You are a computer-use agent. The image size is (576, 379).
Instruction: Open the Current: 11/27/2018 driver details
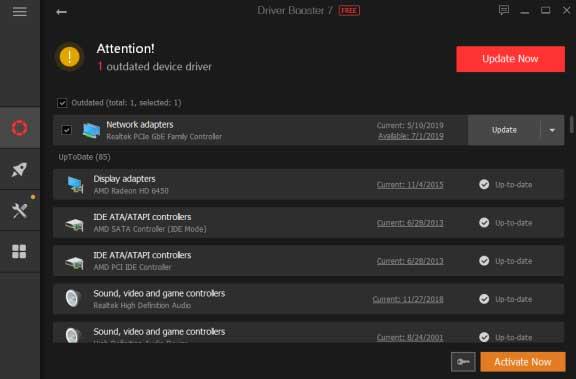(408, 299)
